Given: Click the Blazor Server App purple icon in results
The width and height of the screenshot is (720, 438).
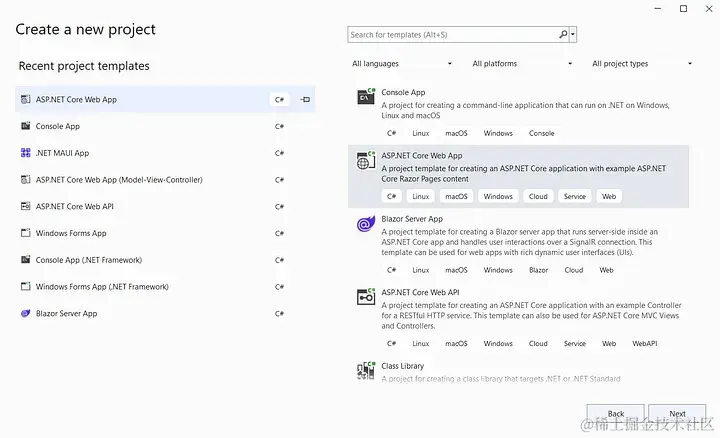Looking at the screenshot, I should pyautogui.click(x=366, y=224).
